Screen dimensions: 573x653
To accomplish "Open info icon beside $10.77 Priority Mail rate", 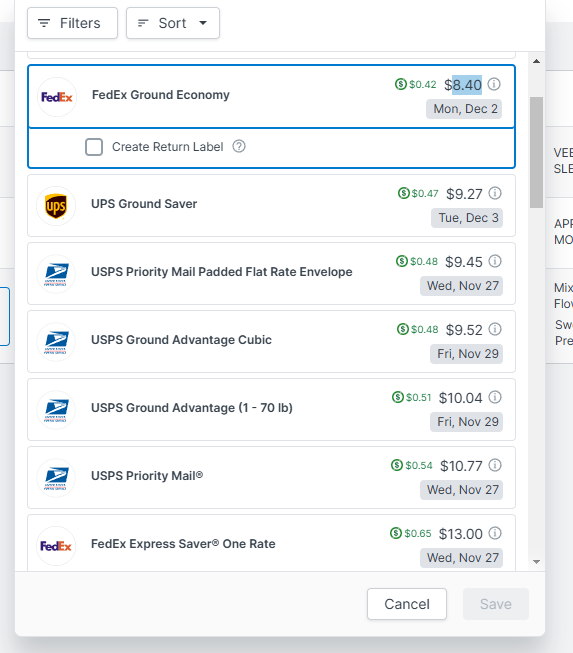I will tap(495, 465).
